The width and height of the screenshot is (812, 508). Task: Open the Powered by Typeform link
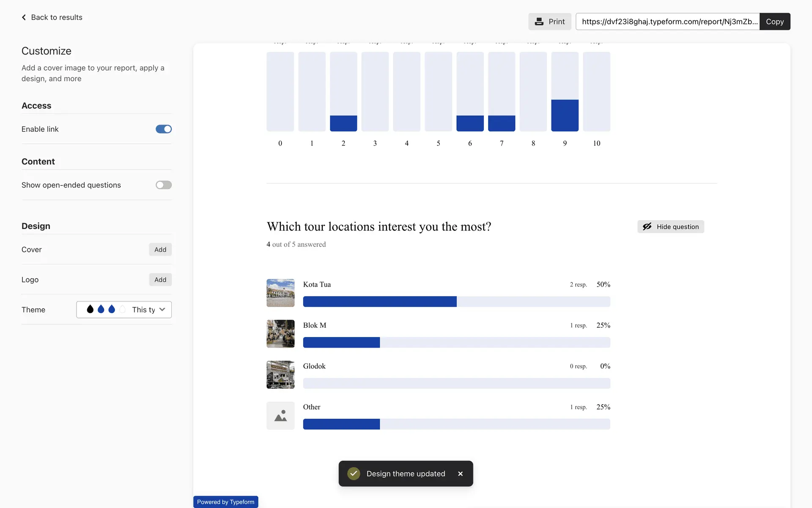[225, 502]
